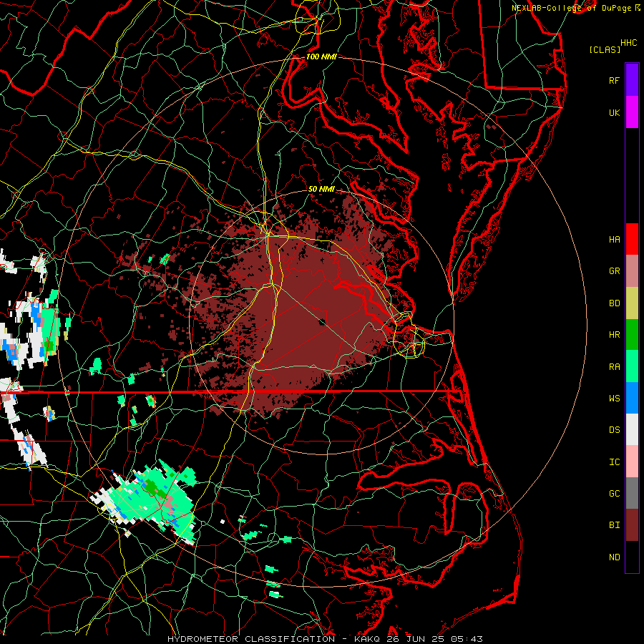The height and width of the screenshot is (644, 644).
Task: Click the RF purple legend swatch
Action: (632, 80)
